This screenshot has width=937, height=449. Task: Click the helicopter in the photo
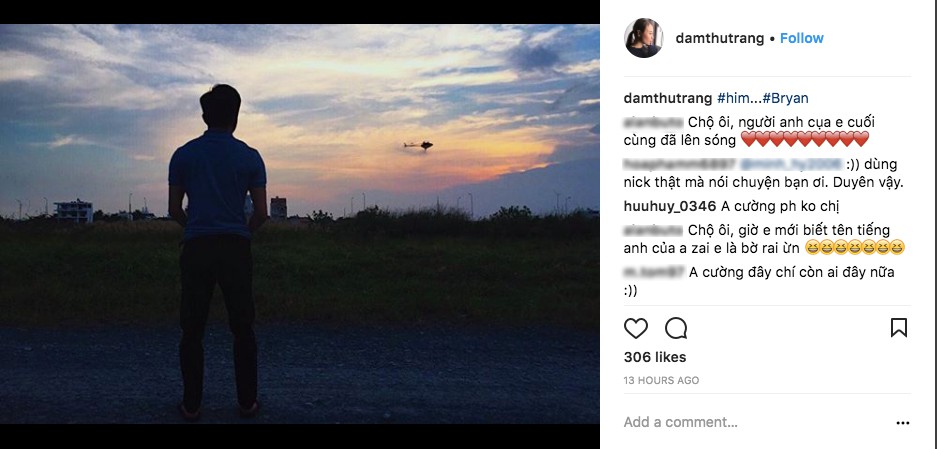418,145
